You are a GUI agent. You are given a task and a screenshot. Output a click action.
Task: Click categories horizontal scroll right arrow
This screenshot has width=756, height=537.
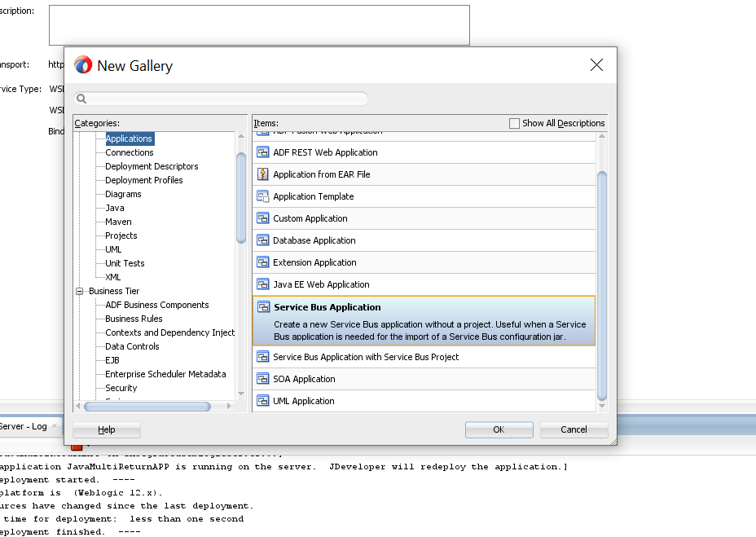point(229,407)
